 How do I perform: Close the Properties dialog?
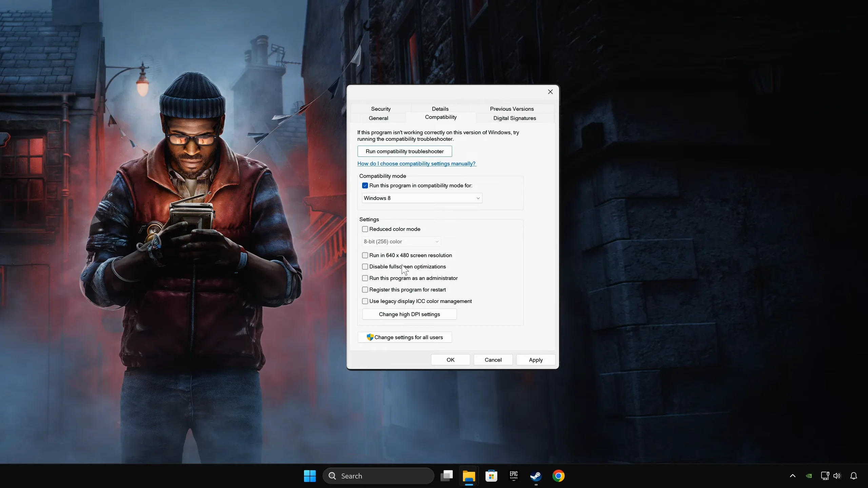[x=550, y=92]
